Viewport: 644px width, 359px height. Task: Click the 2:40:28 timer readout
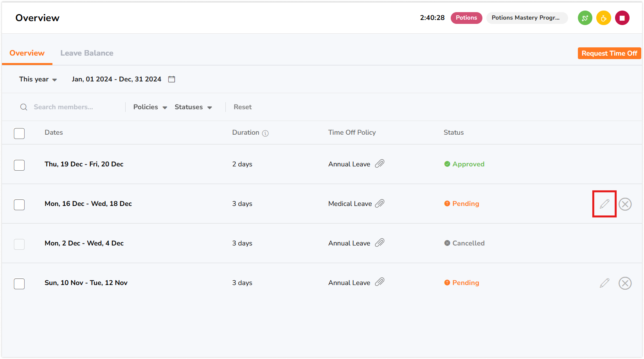coord(432,18)
